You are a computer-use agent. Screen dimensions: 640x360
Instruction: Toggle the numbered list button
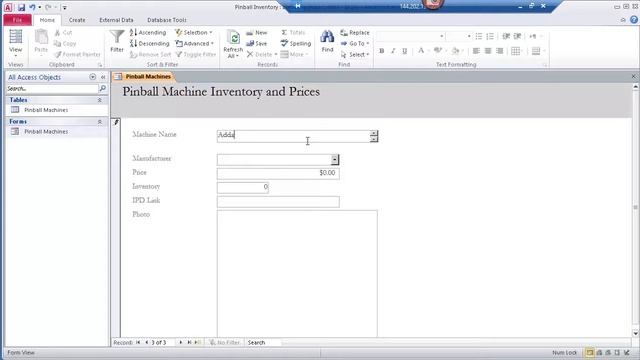pos(490,36)
